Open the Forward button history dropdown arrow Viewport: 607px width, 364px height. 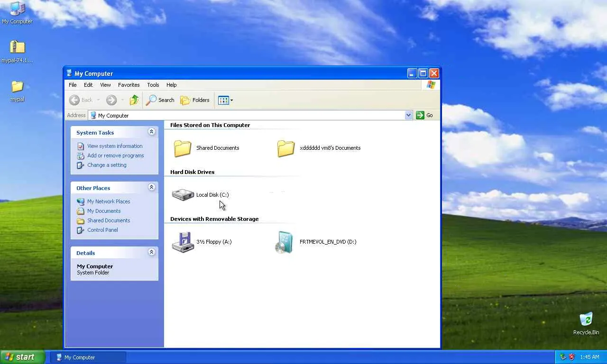tap(122, 100)
